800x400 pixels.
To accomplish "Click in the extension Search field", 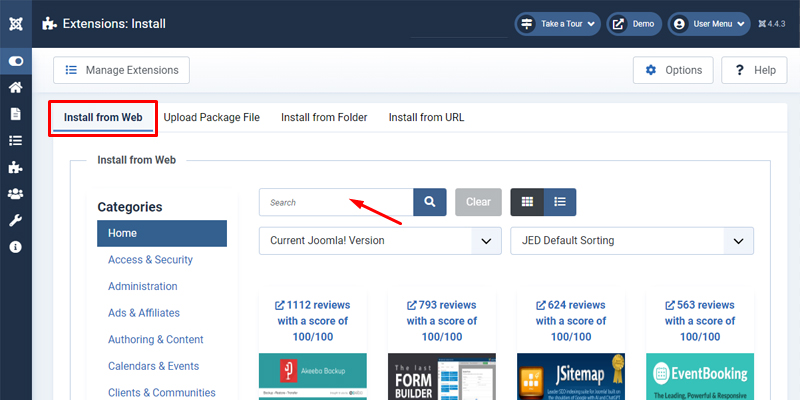I will click(336, 202).
